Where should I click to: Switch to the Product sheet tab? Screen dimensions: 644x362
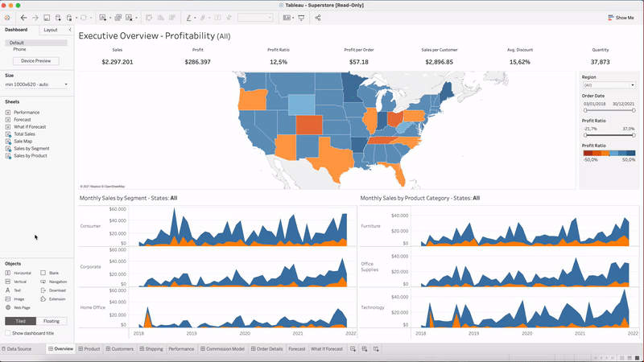[x=89, y=349]
